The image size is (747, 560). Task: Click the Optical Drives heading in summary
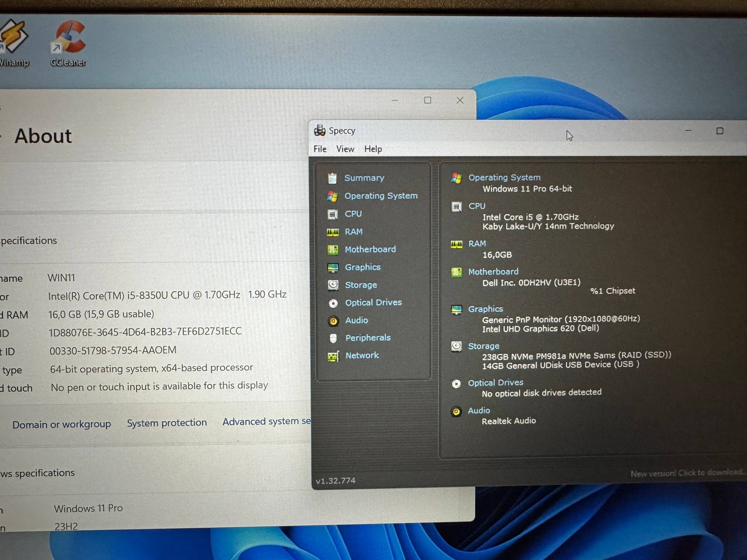496,383
